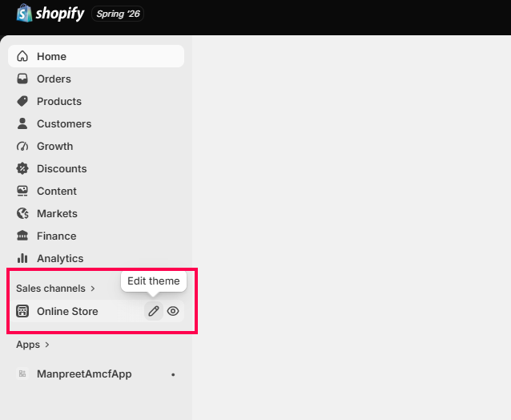511x420 pixels.
Task: Open ManpreetAmcfApp app label
Action: [x=84, y=374]
